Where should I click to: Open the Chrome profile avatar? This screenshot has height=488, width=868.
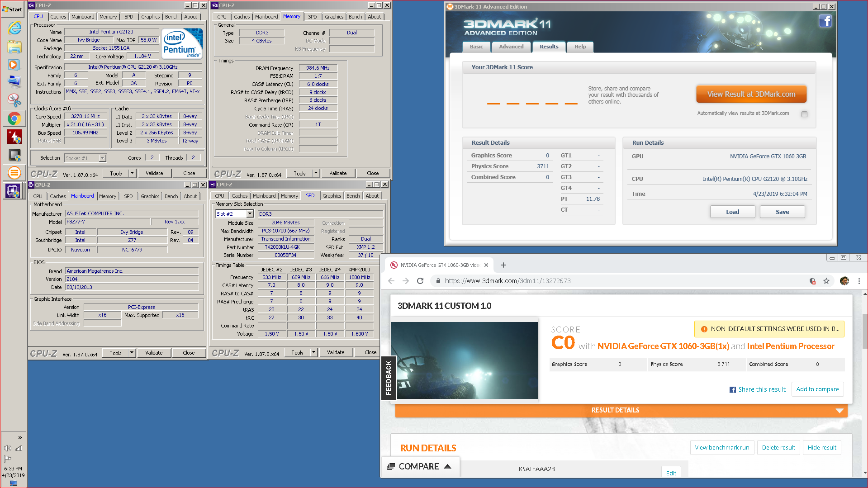844,281
